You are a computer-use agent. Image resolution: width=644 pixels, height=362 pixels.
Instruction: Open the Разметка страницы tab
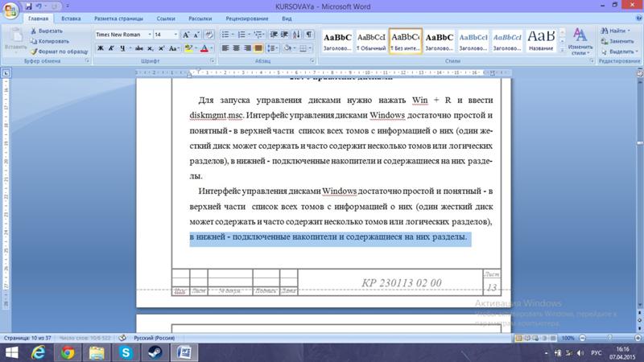[118, 17]
